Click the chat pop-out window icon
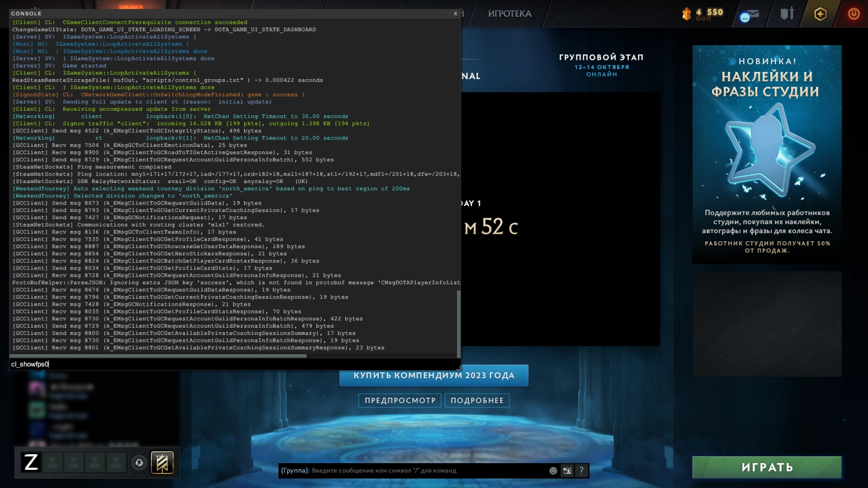 click(x=567, y=470)
